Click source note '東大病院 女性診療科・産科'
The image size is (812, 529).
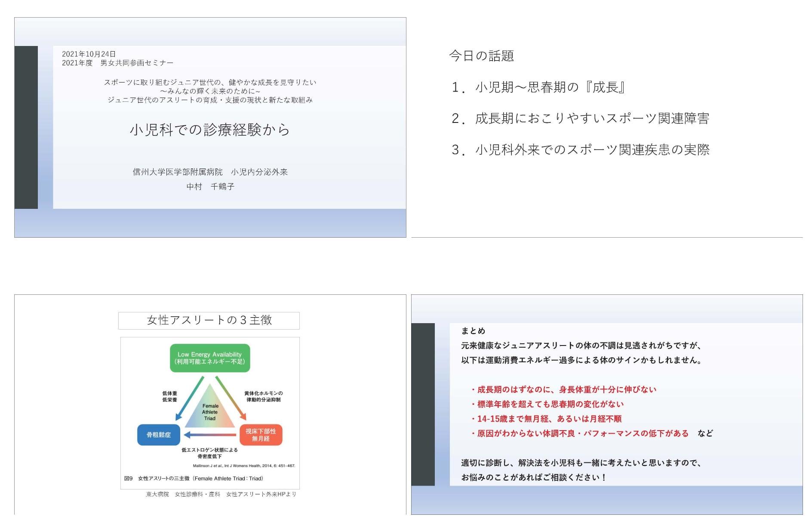221,494
